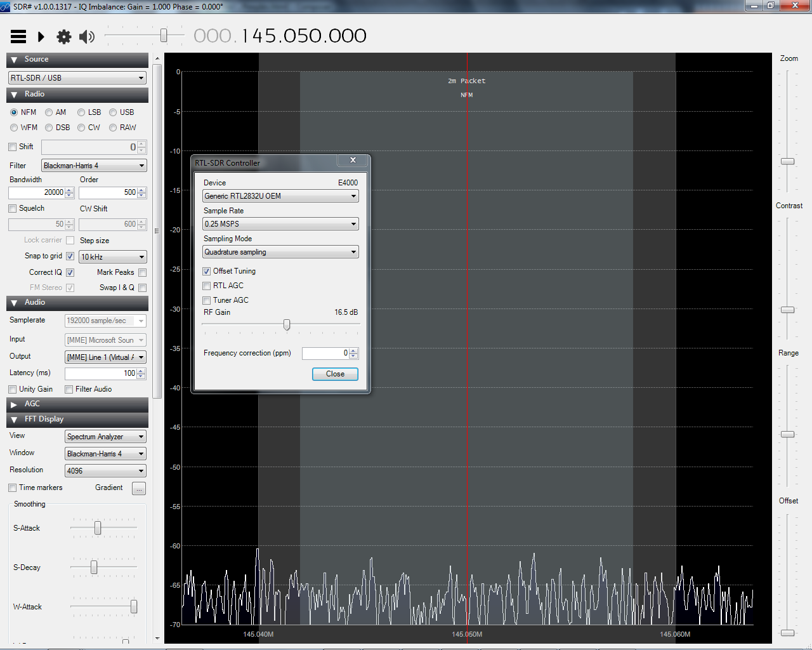Viewport: 812px width, 650px height.
Task: Enable the Mark Peaks checkbox
Action: coord(143,272)
